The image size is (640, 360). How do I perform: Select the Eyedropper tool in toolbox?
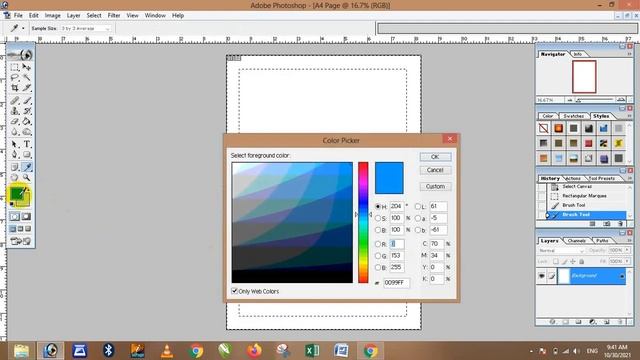click(27, 167)
